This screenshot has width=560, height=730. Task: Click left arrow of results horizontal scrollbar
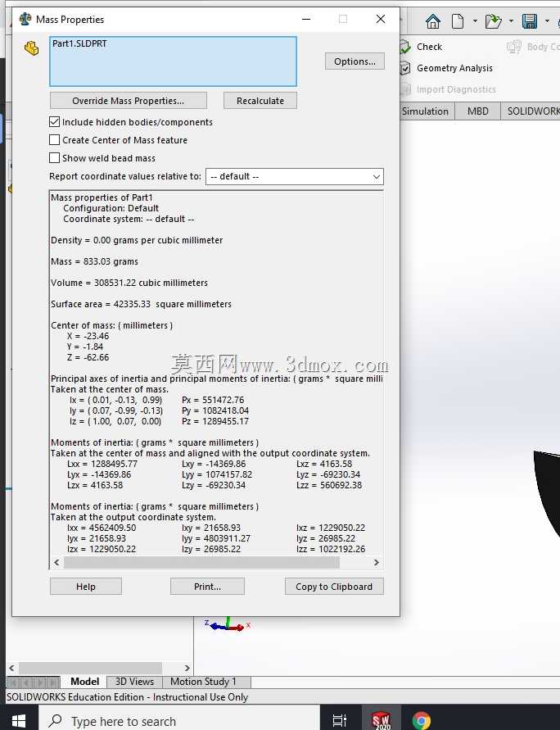coord(56,562)
